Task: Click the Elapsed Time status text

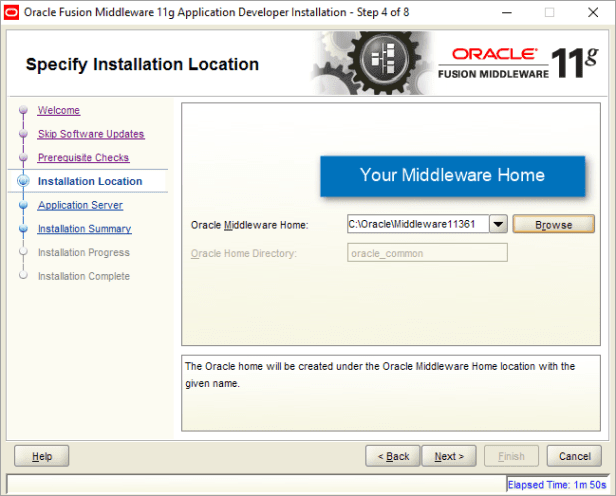Action: [557, 485]
